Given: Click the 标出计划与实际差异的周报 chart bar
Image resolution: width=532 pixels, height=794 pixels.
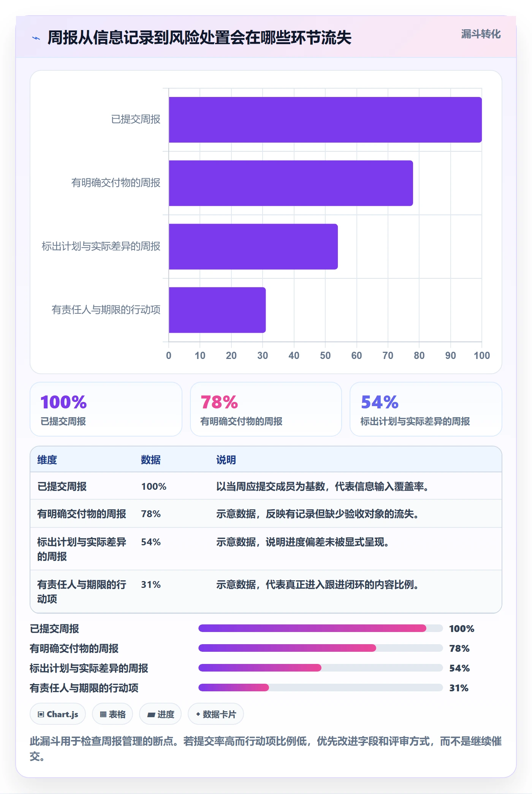Looking at the screenshot, I should [x=253, y=246].
